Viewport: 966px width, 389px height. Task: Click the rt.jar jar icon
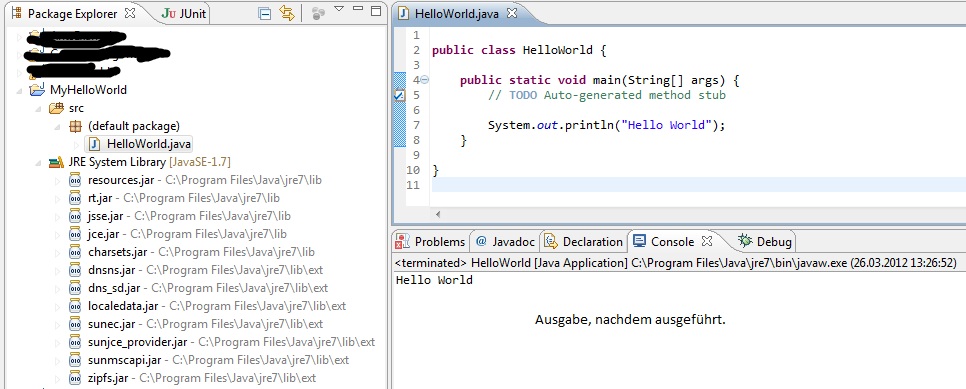pyautogui.click(x=75, y=199)
